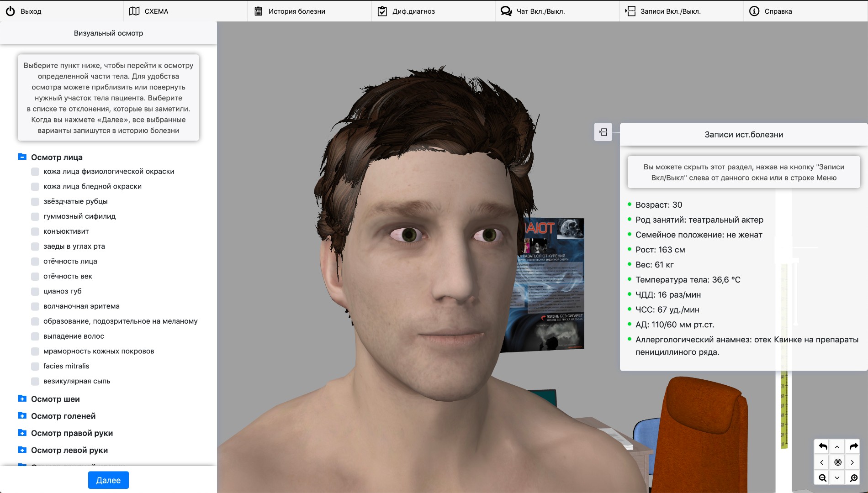868x493 pixels.
Task: Click the zoom out magnifier icon
Action: click(x=822, y=478)
